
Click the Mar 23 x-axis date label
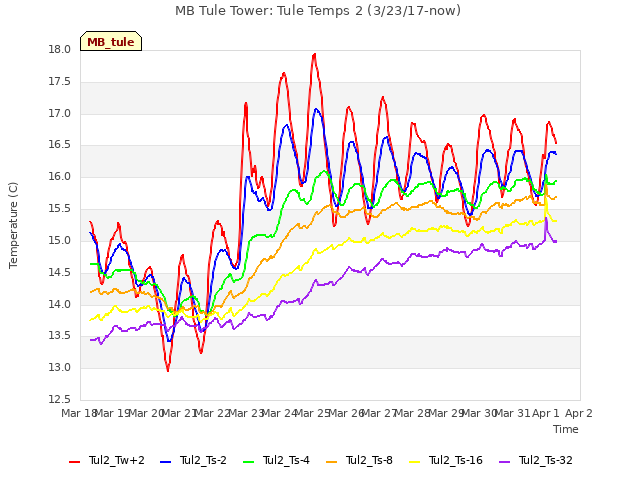pos(247,413)
